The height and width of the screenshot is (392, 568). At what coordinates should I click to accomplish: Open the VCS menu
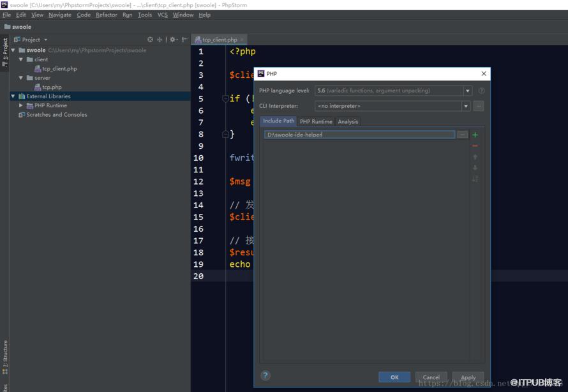click(x=162, y=15)
